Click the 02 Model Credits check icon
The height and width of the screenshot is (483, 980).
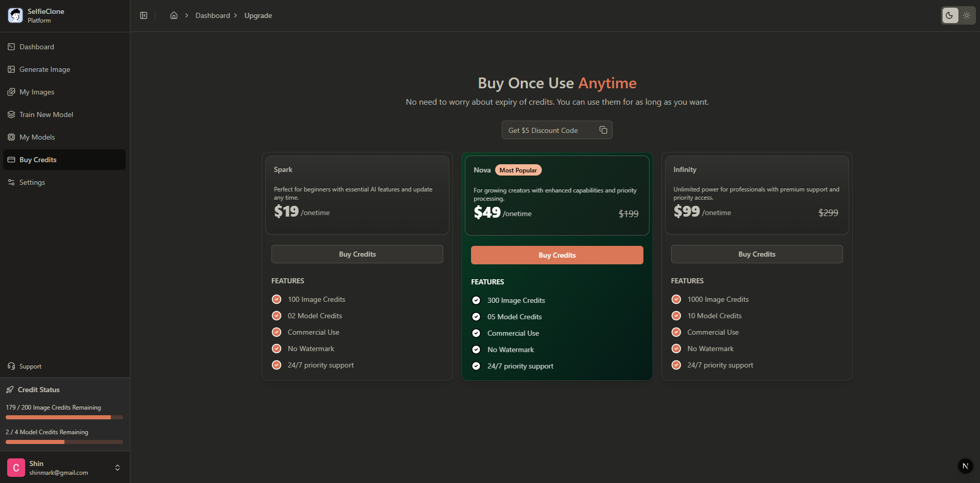coord(277,316)
